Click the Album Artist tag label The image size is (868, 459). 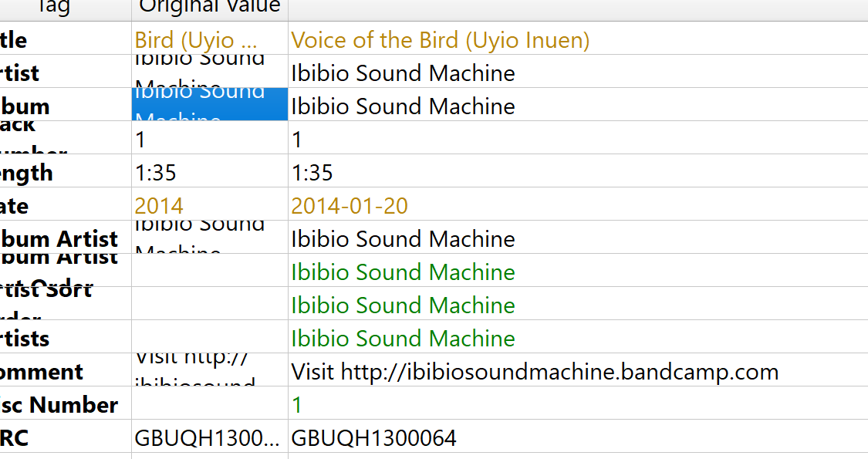pos(59,239)
